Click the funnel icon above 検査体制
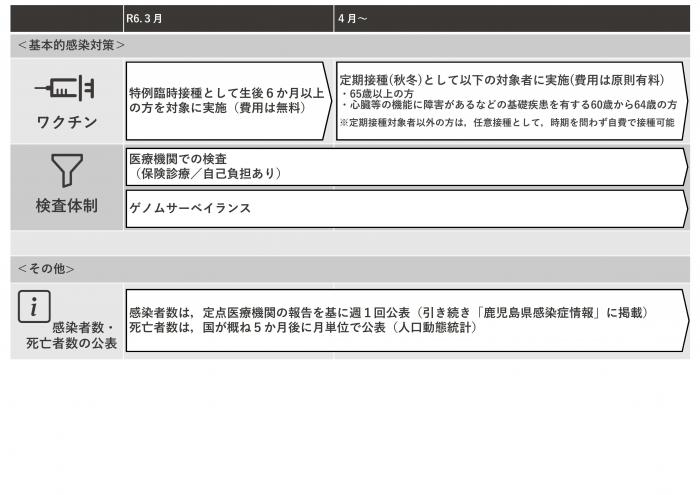 click(66, 171)
